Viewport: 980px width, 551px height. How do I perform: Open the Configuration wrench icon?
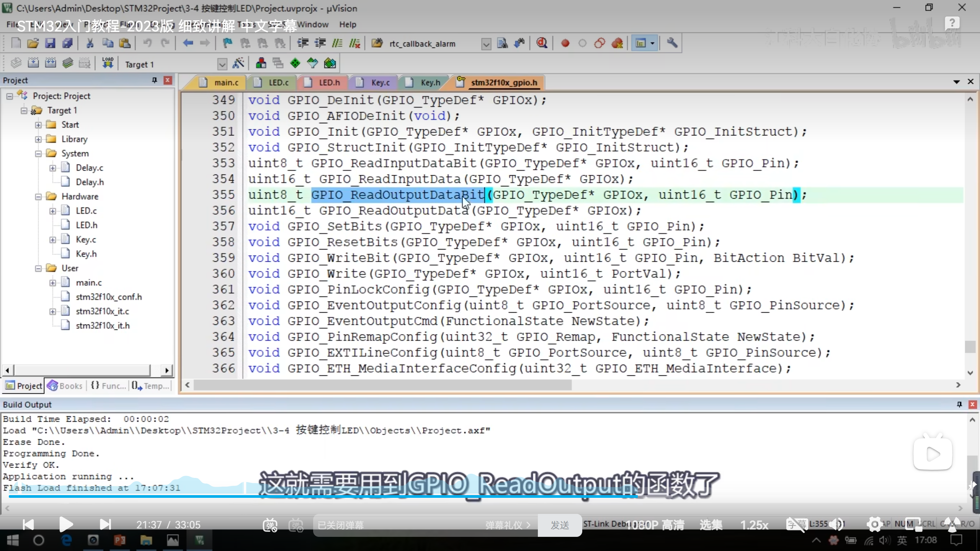coord(672,43)
